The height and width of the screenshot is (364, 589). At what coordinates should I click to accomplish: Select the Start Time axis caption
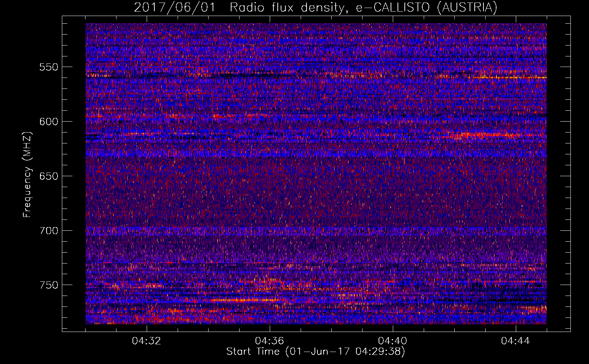click(316, 352)
